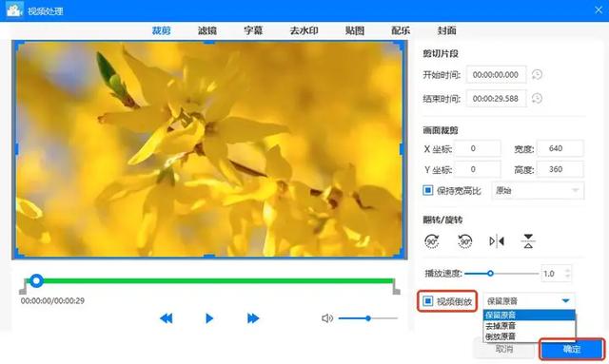Click the 结束时间 input field

pyautogui.click(x=496, y=99)
